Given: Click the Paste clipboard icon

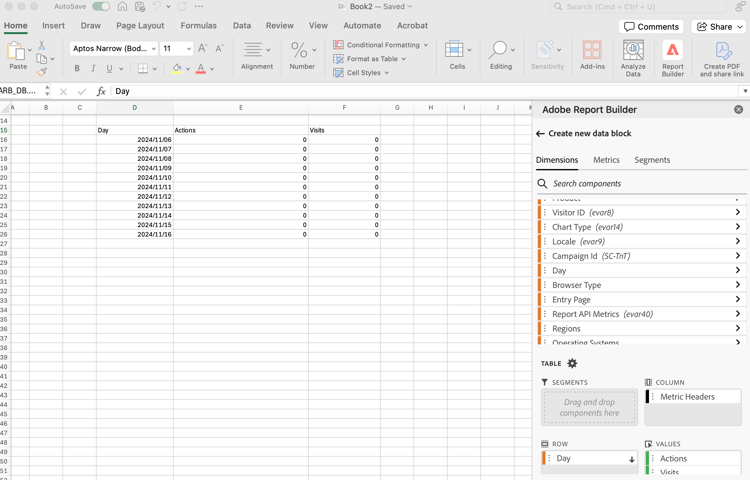Looking at the screenshot, I should (x=16, y=51).
